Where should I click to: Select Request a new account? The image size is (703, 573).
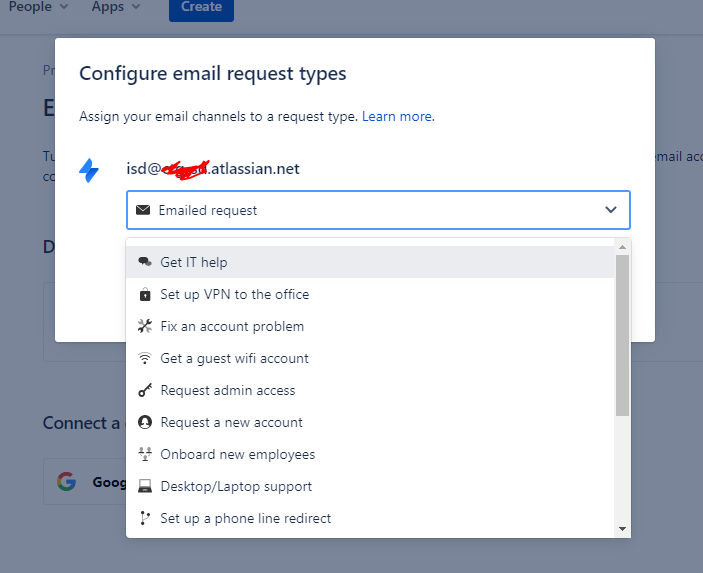[370, 422]
